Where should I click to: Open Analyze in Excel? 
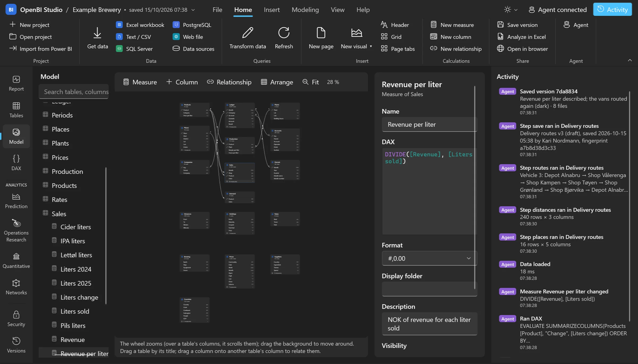coord(521,37)
